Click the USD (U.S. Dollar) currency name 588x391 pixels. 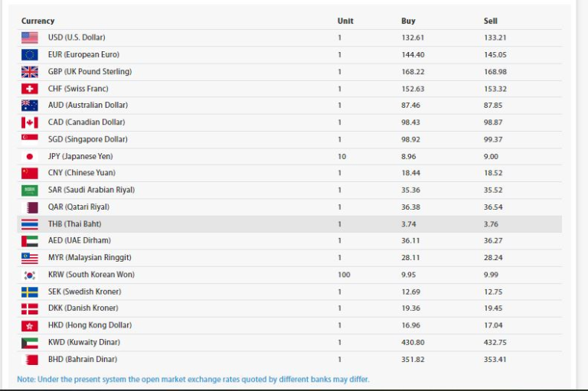coord(77,37)
